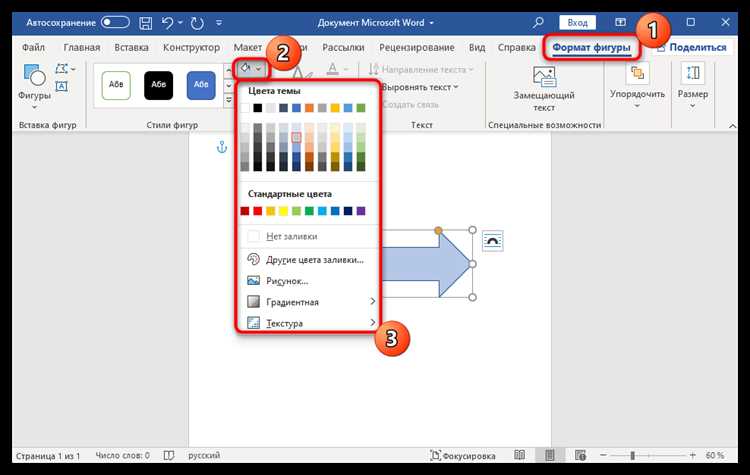
Task: Select the blue arrow shape on the page
Action: click(426, 264)
